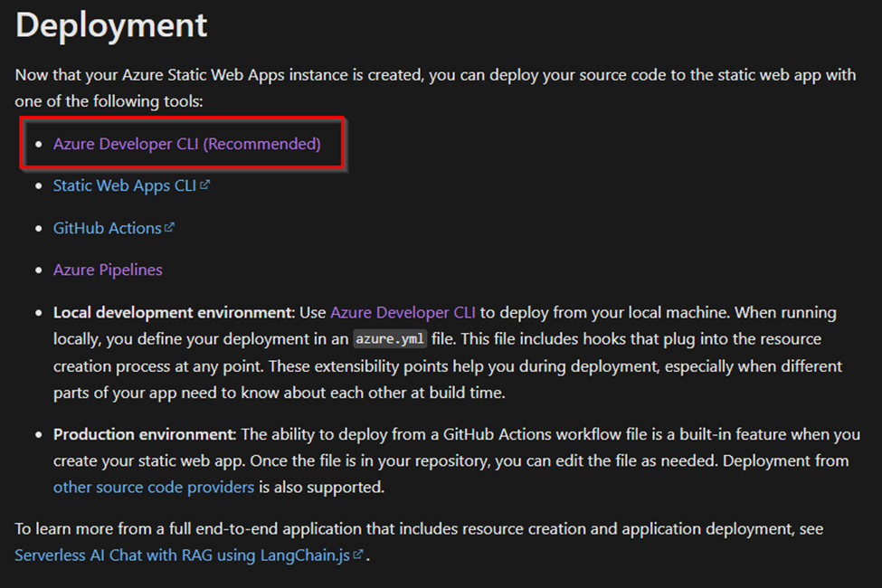
Task: Click the red-highlighted recommended deployment option
Action: click(185, 143)
